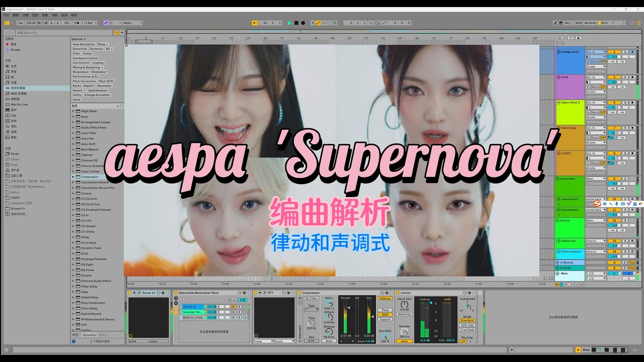Adjust the Compressor Dry/Wet knob
Viewport: 644px width, 362px height.
[x=385, y=335]
